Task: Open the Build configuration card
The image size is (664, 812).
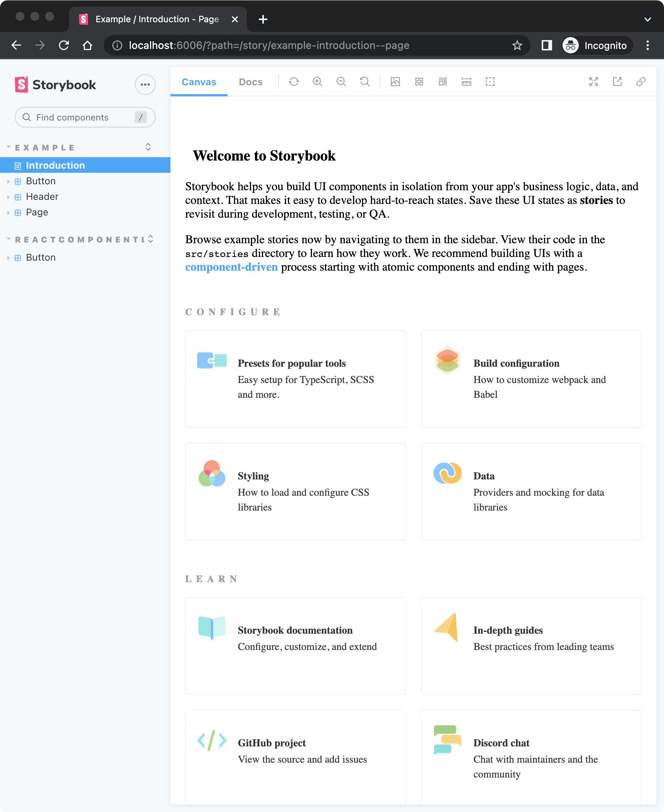Action: point(531,379)
